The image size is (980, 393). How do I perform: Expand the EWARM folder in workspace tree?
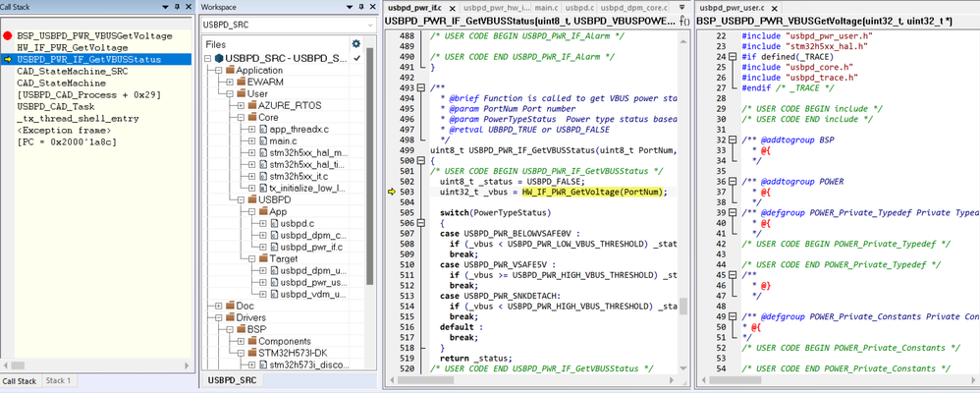229,83
